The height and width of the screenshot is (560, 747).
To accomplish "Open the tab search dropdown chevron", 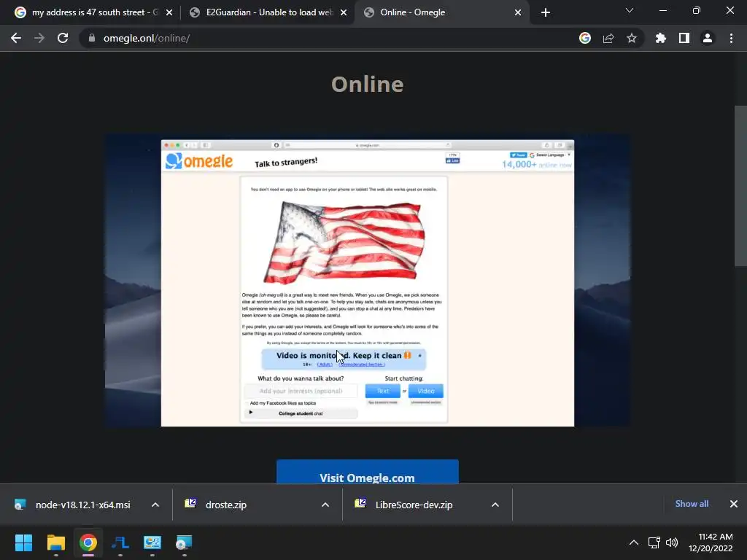I will [630, 10].
